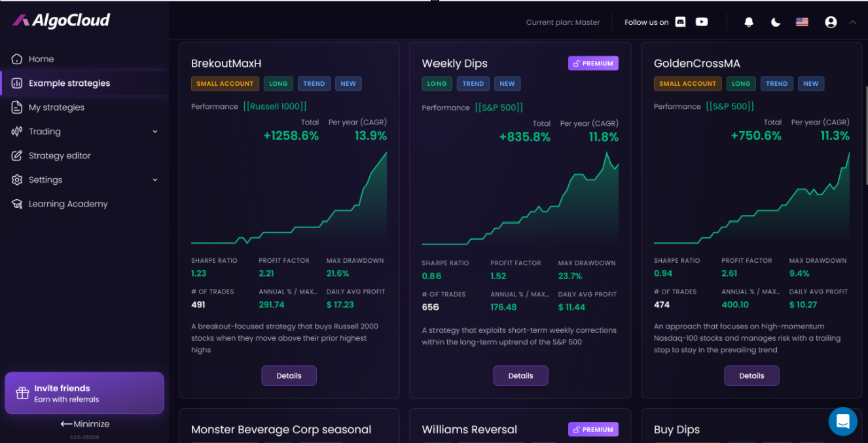Click SMALL ACCOUNT tag on BrekoutMaxH

225,84
